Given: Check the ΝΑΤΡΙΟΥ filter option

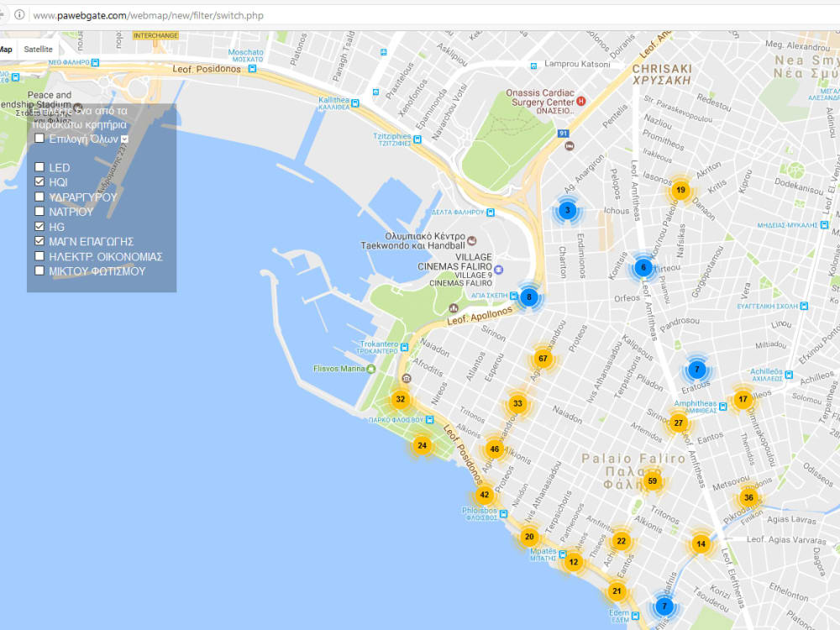Looking at the screenshot, I should tap(39, 211).
